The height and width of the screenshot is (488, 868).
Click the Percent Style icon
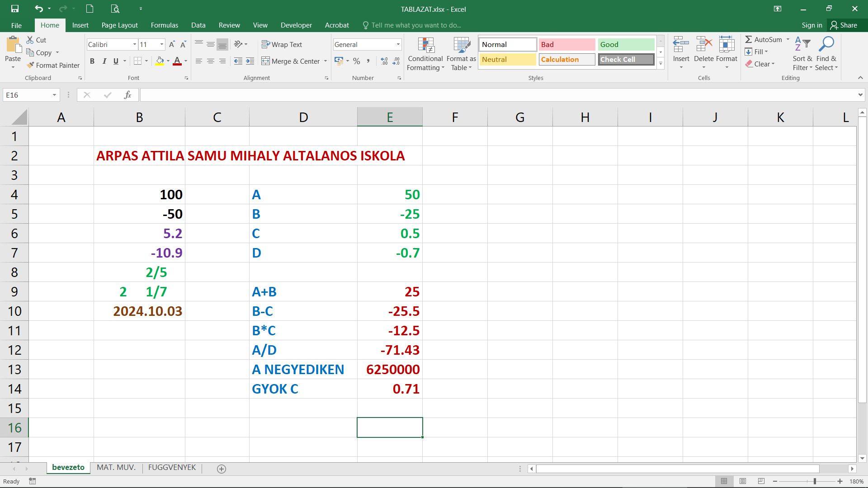point(357,61)
